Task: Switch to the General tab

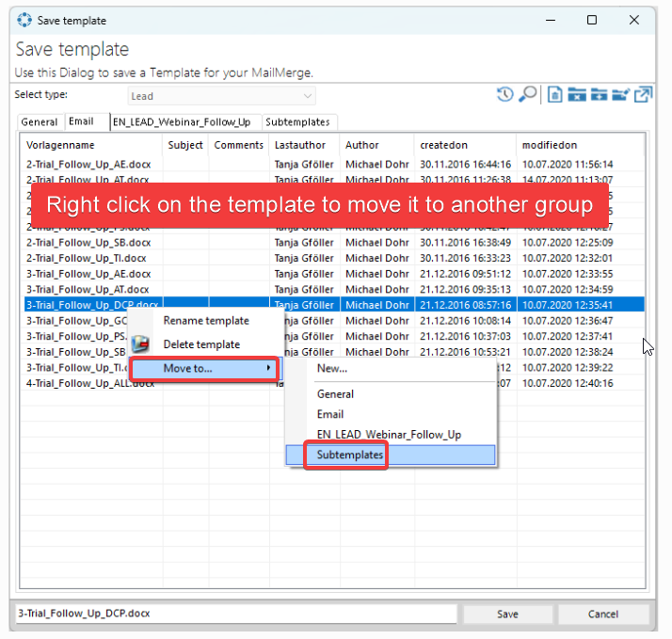Action: tap(40, 122)
